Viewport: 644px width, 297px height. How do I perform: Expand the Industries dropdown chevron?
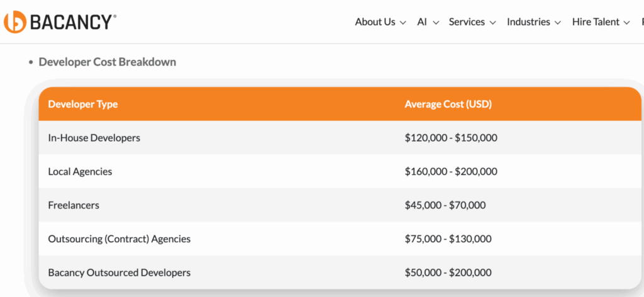[x=557, y=23]
